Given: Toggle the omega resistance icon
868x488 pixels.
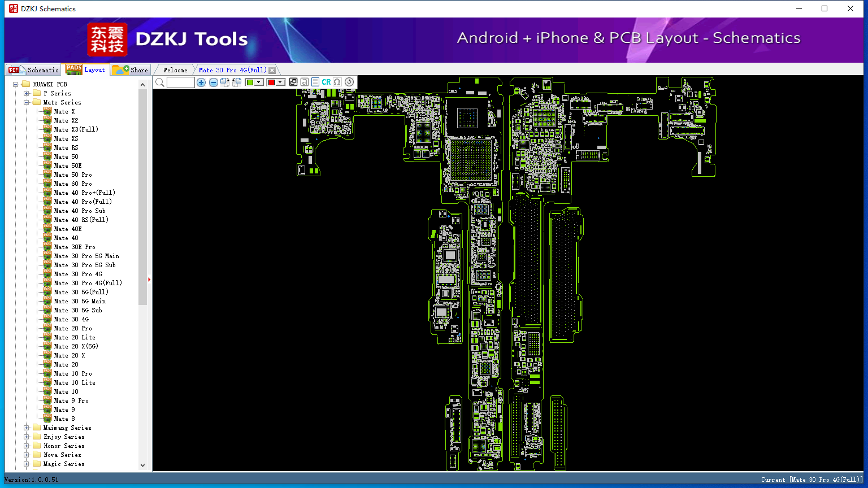Looking at the screenshot, I should pos(337,82).
